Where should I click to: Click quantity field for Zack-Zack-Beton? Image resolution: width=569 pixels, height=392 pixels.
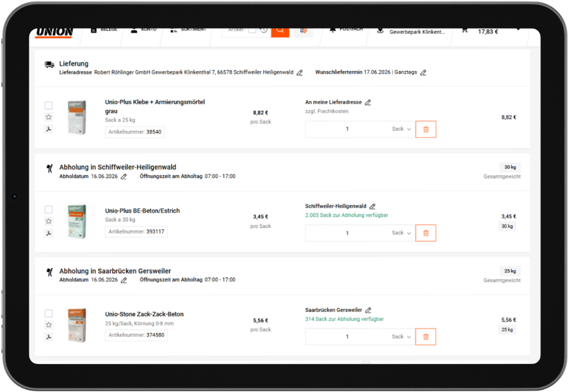coord(347,337)
